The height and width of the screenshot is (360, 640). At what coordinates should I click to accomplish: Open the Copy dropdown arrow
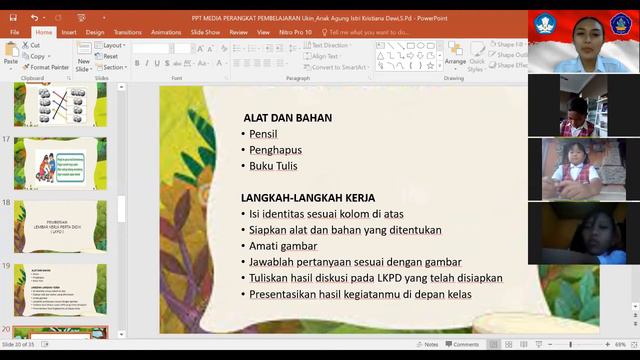tap(49, 56)
